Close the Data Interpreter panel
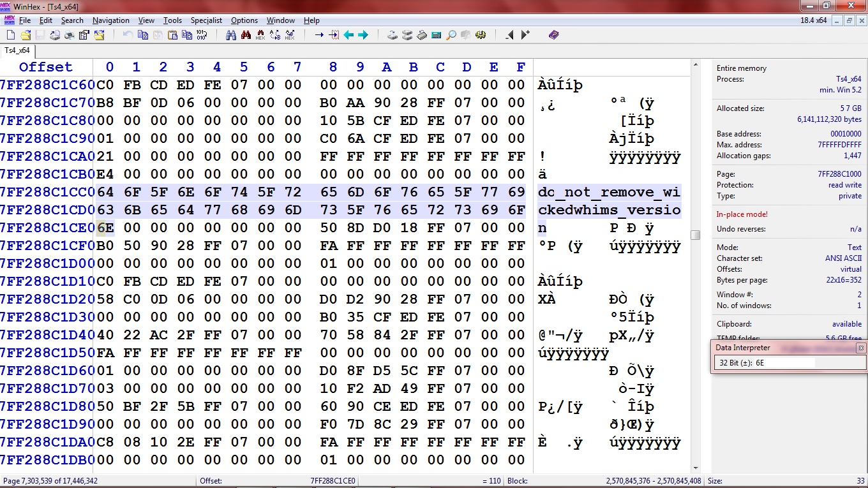Screen dimensions: 868x488 pos(860,348)
